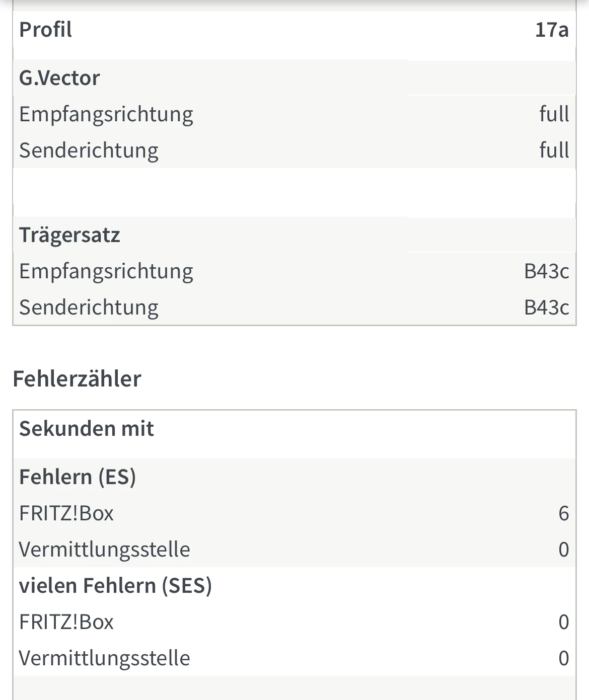
Task: Click the full value for G.Vector Senderichtung
Action: tap(554, 150)
